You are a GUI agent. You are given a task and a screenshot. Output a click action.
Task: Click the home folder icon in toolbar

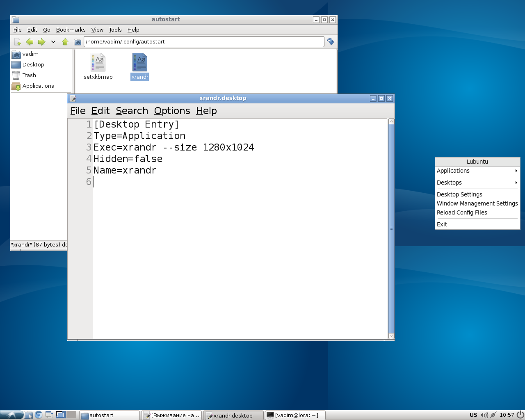(78, 42)
